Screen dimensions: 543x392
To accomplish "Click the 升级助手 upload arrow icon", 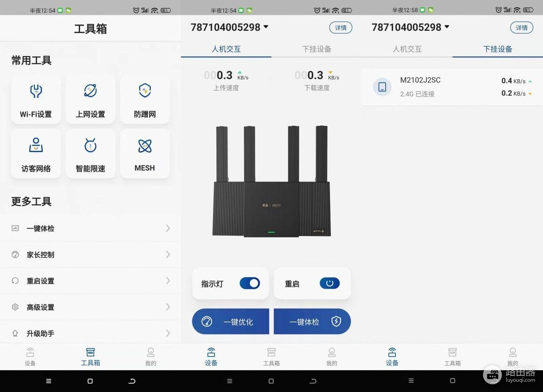I will tap(15, 333).
